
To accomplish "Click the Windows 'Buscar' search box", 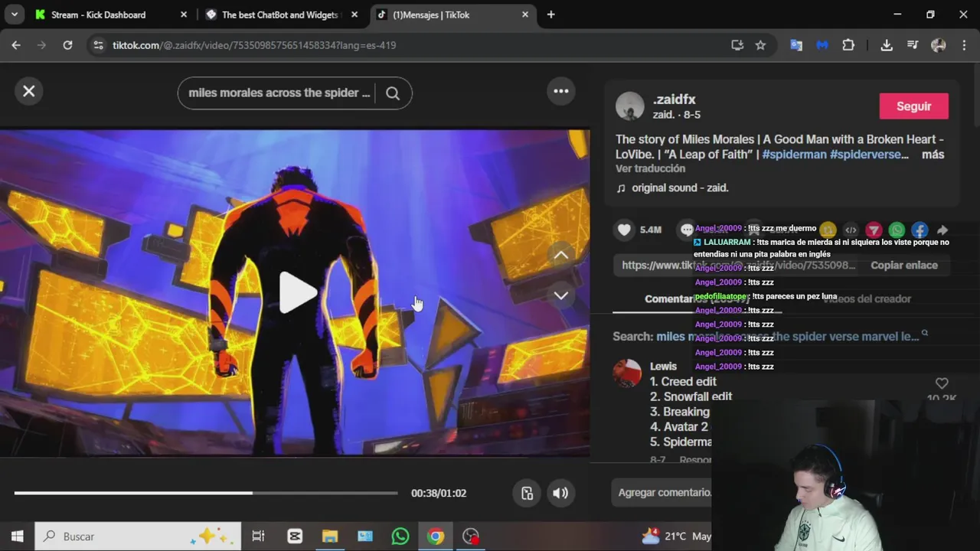I will point(138,536).
